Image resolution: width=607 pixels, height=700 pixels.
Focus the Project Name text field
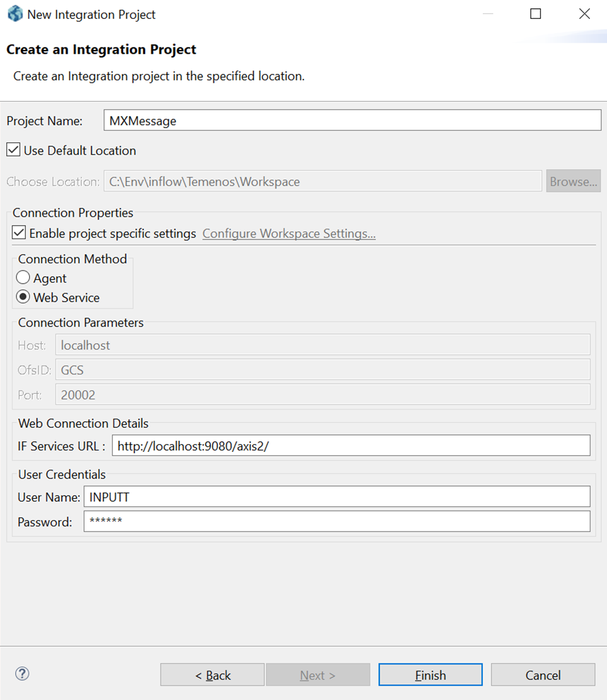[x=352, y=121]
